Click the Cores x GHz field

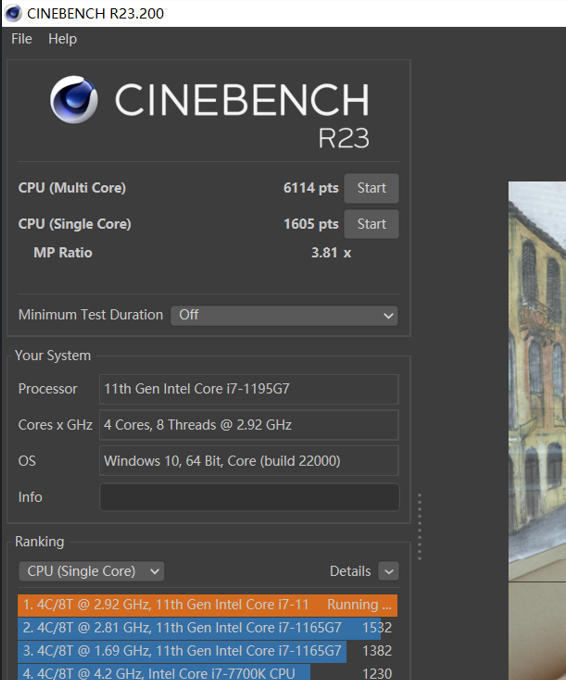(x=249, y=425)
